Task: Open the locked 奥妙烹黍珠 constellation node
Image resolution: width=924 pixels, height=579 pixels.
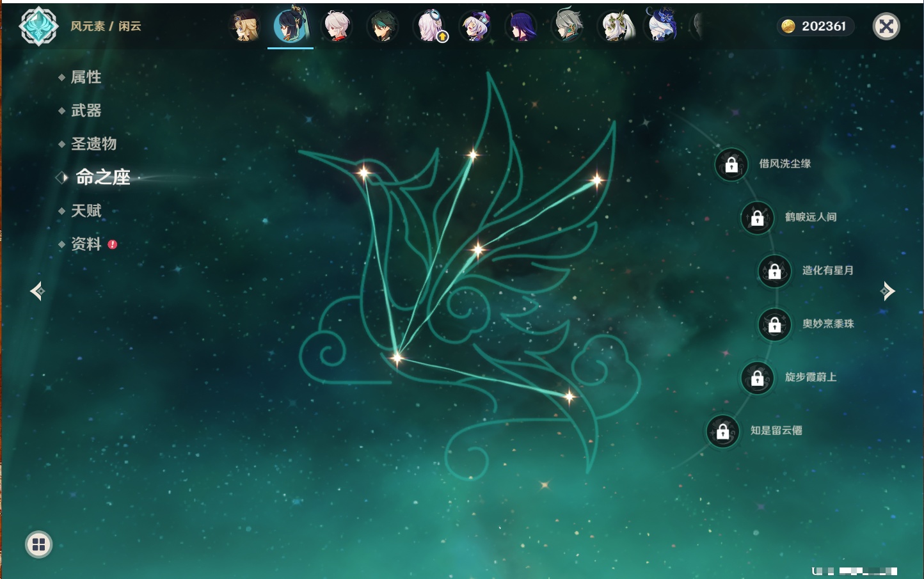Action: tap(774, 324)
